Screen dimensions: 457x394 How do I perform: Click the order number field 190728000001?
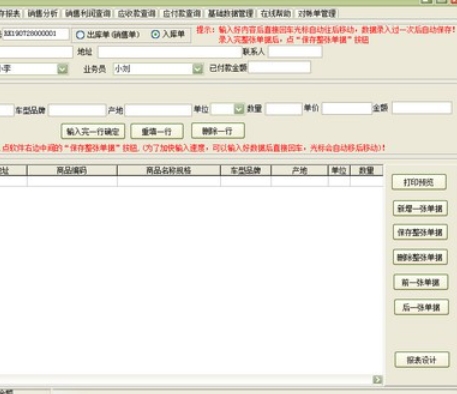pos(36,34)
